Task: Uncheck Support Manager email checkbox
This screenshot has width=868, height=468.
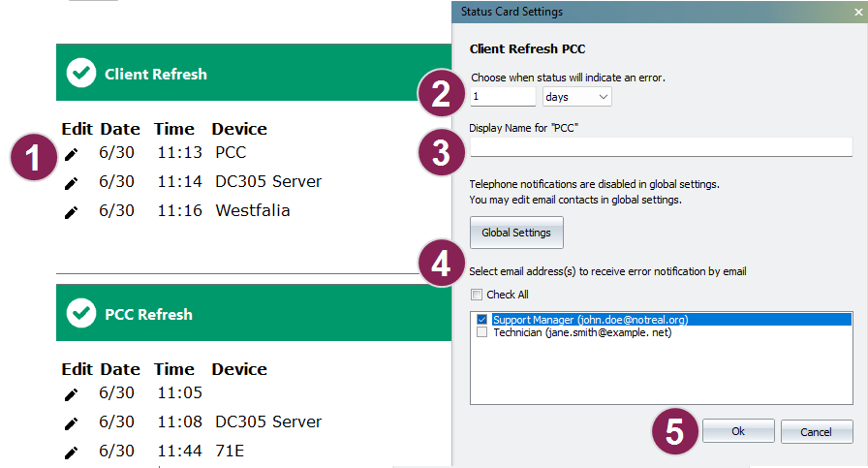Action: [482, 319]
